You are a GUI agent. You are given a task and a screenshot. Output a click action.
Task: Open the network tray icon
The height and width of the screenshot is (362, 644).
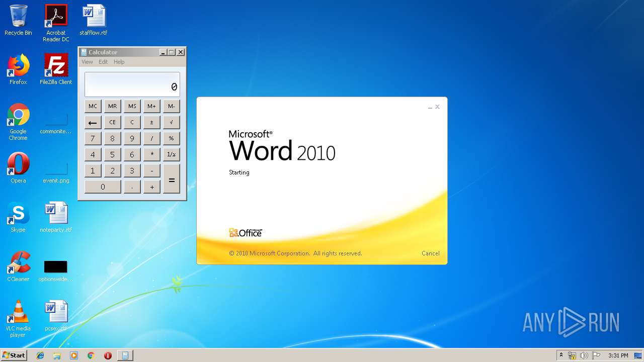(572, 355)
